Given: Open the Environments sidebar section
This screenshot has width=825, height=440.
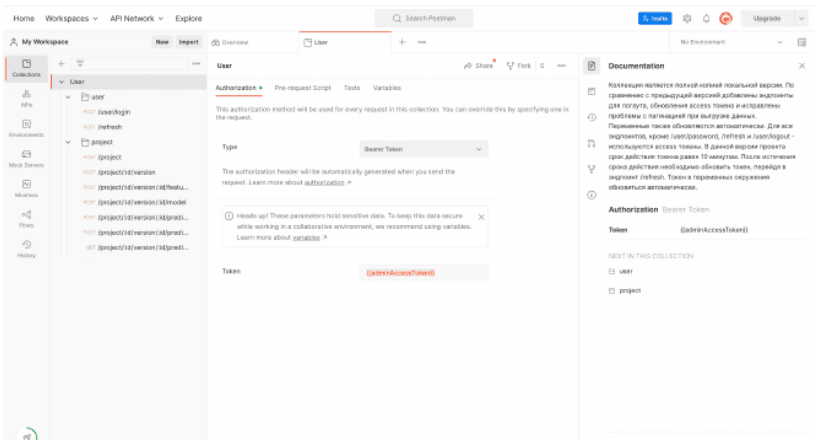Looking at the screenshot, I should pos(26,127).
